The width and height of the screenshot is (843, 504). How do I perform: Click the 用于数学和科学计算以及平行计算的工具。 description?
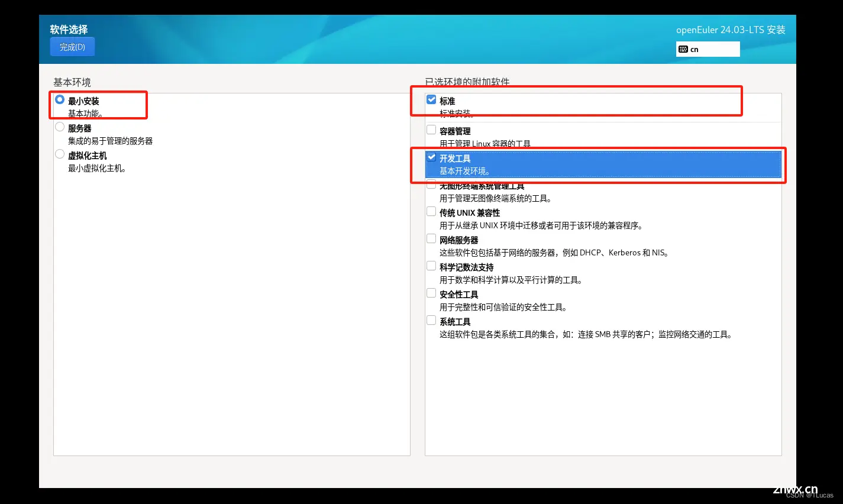511,280
